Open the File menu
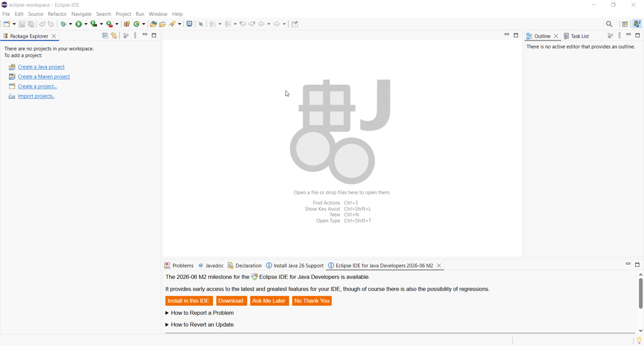 (6, 14)
